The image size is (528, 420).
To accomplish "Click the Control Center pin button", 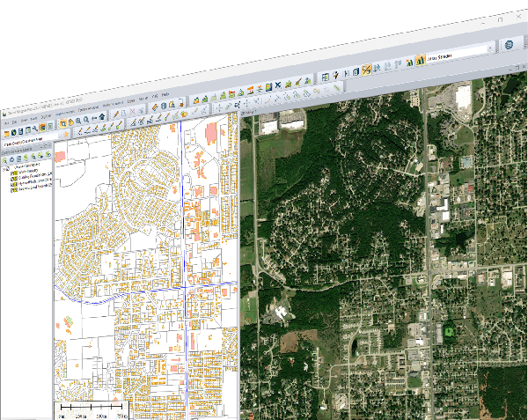I will (46, 146).
